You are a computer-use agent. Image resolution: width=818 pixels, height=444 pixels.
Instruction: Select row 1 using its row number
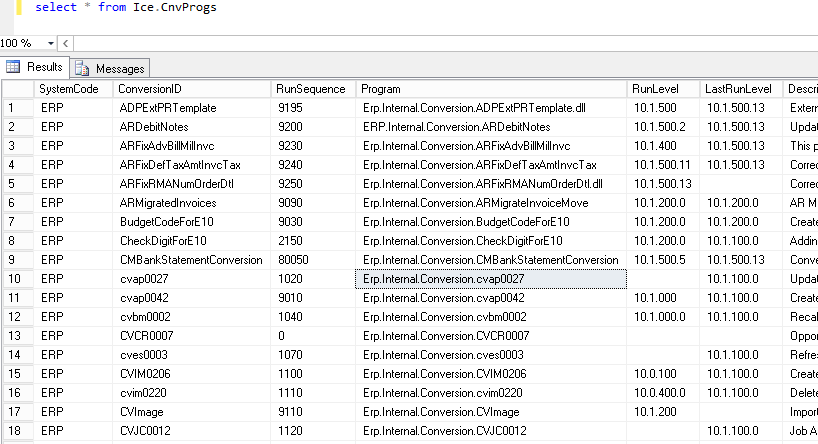point(16,108)
